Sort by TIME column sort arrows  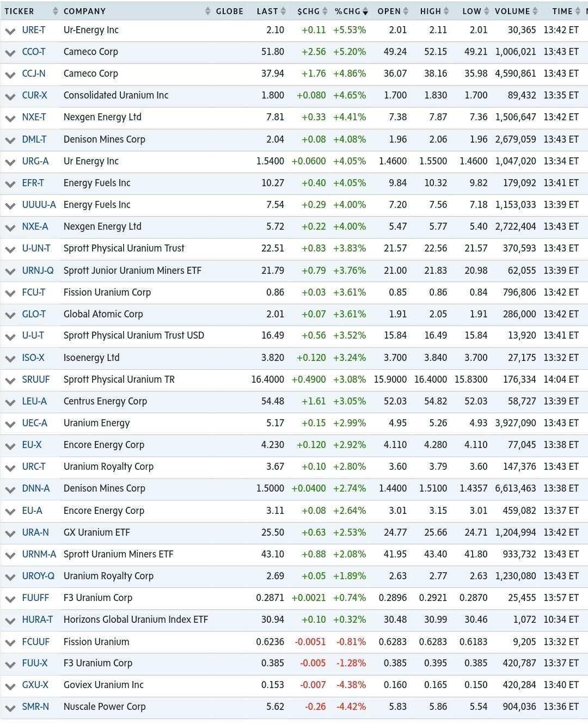click(578, 11)
